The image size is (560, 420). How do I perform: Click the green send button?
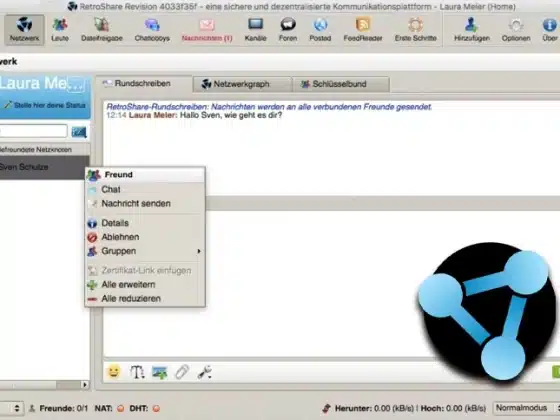tap(556, 372)
